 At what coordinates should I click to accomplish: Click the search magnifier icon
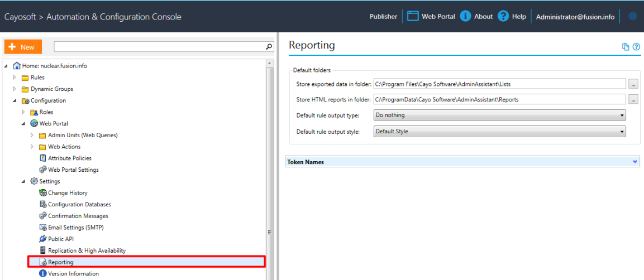pos(269,47)
